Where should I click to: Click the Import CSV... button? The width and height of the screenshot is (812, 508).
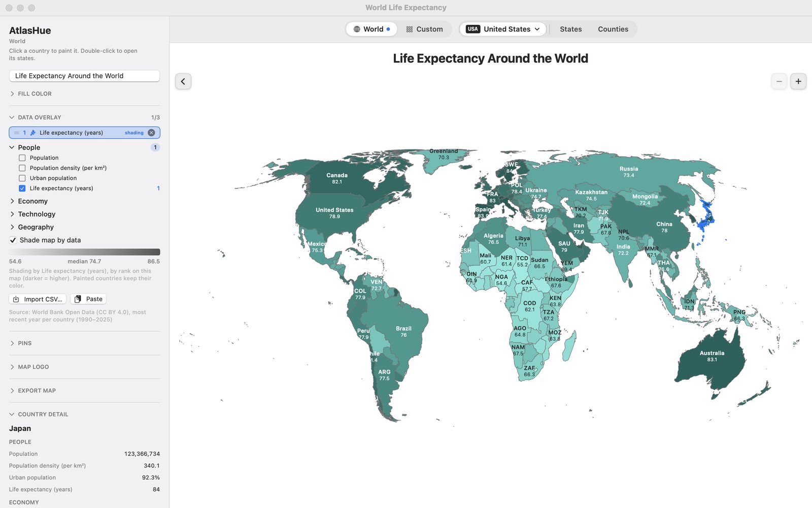38,299
